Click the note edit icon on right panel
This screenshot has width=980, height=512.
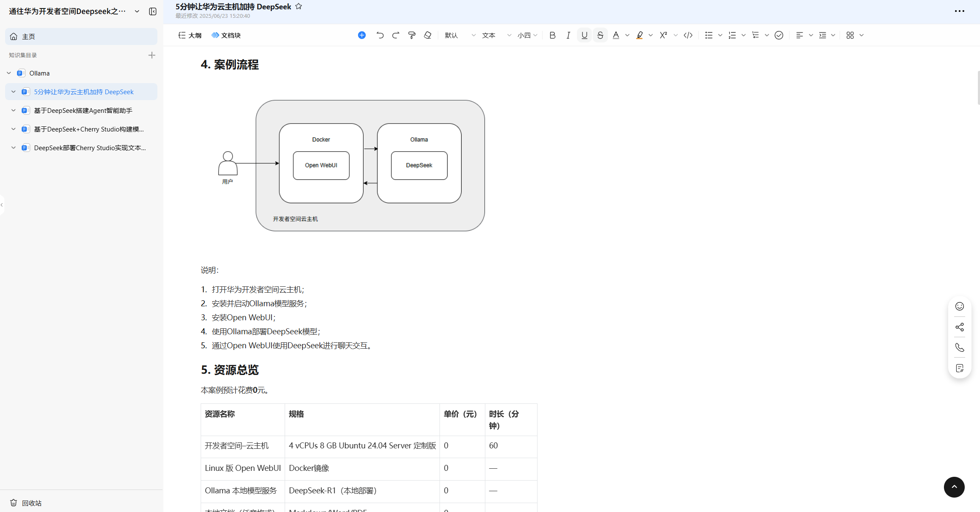(x=960, y=368)
